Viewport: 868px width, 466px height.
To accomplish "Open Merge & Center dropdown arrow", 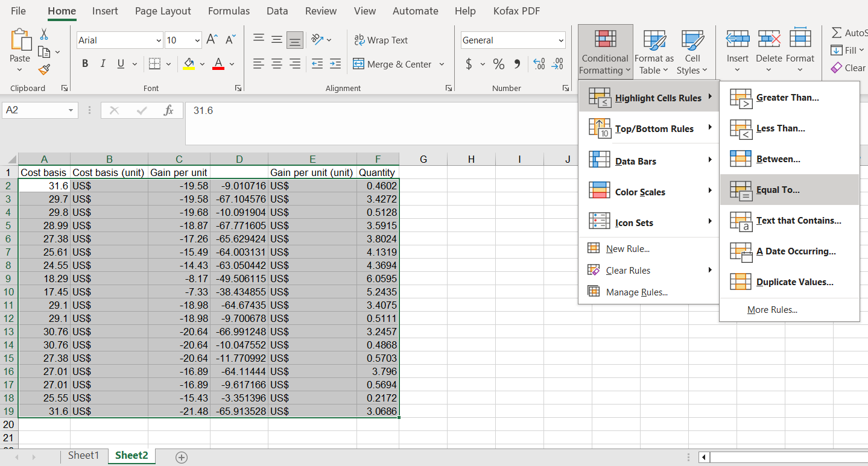I will (x=442, y=64).
